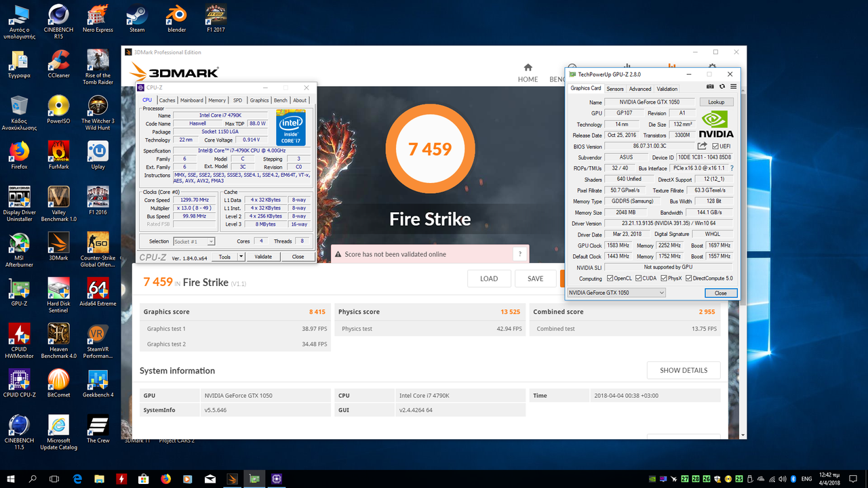Open the Microsoft Store taskbar icon

tap(143, 479)
